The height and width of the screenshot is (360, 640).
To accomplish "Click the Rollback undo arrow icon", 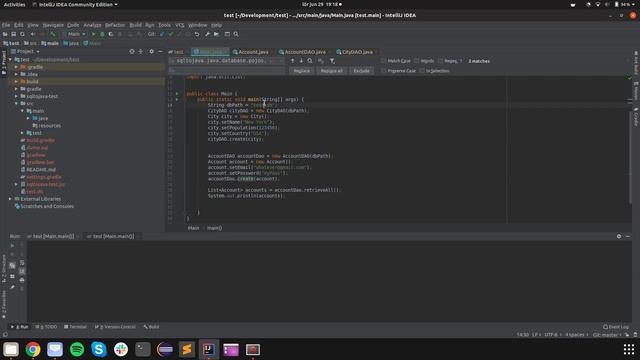I will pyautogui.click(x=197, y=34).
